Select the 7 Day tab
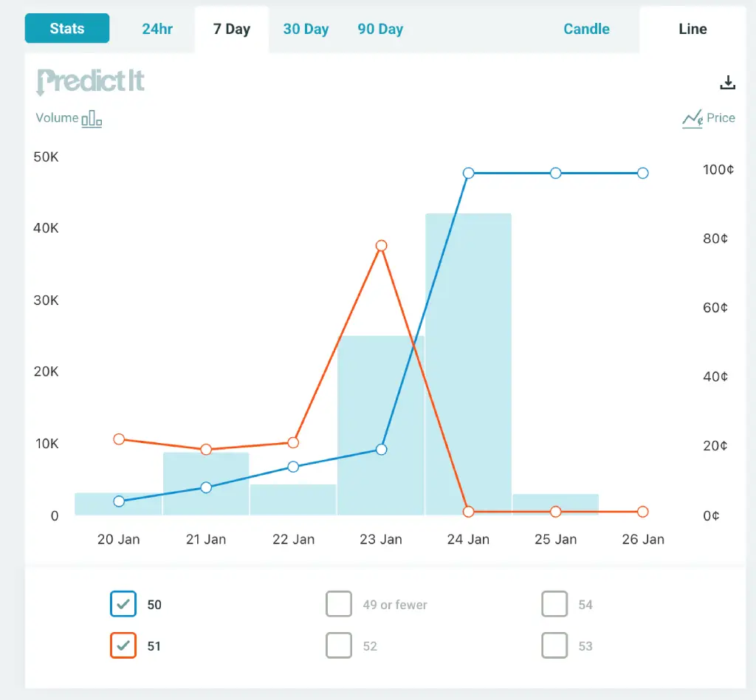This screenshot has height=700, width=756. point(232,29)
